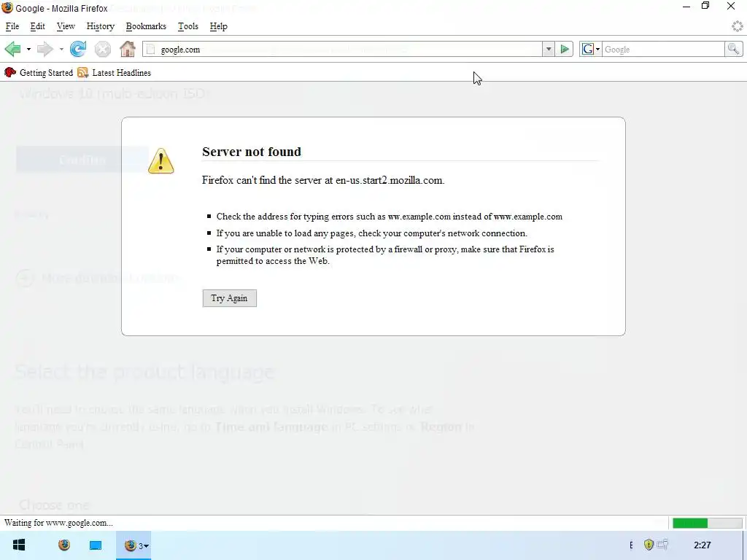
Task: Open the Forward button history dropdown arrow
Action: tap(61, 50)
